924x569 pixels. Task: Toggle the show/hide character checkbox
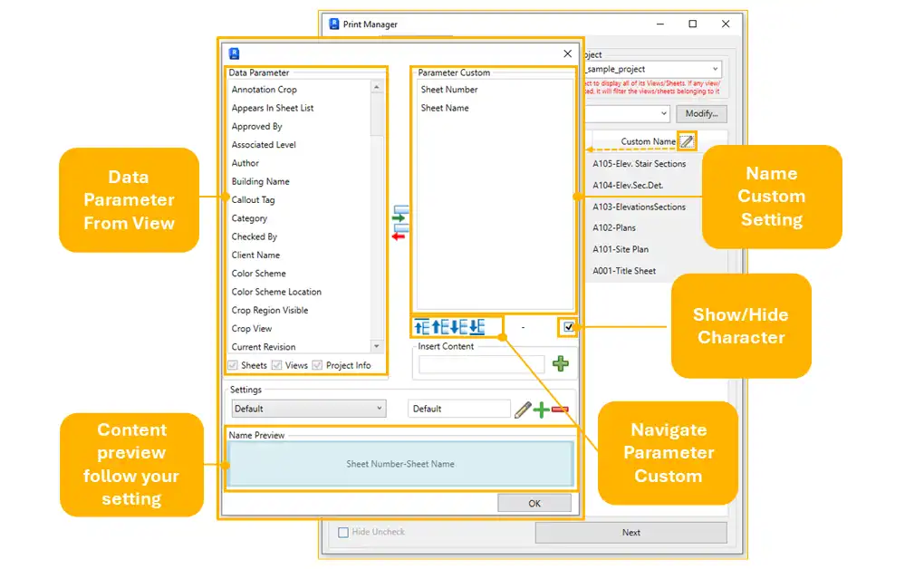[x=567, y=327]
